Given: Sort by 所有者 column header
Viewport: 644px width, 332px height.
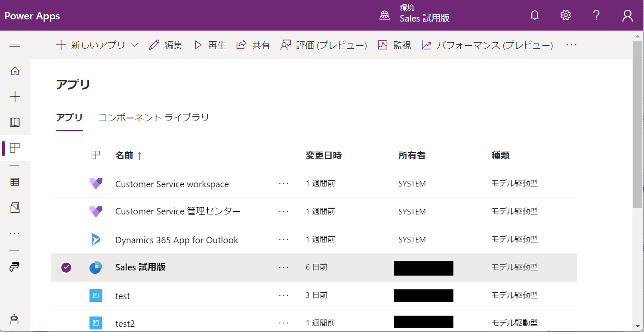Looking at the screenshot, I should (412, 155).
